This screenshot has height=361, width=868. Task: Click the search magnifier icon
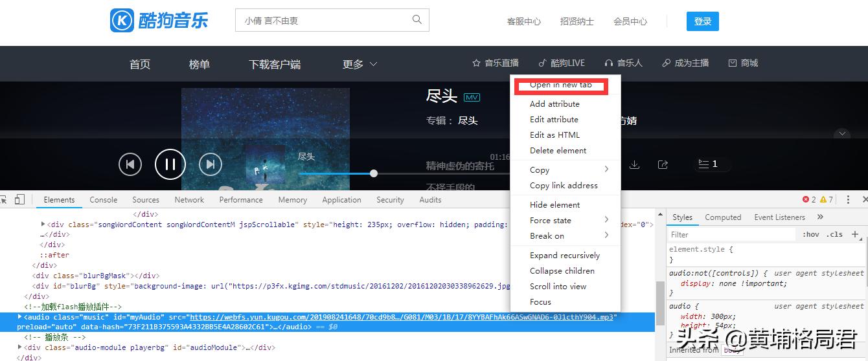pyautogui.click(x=417, y=20)
